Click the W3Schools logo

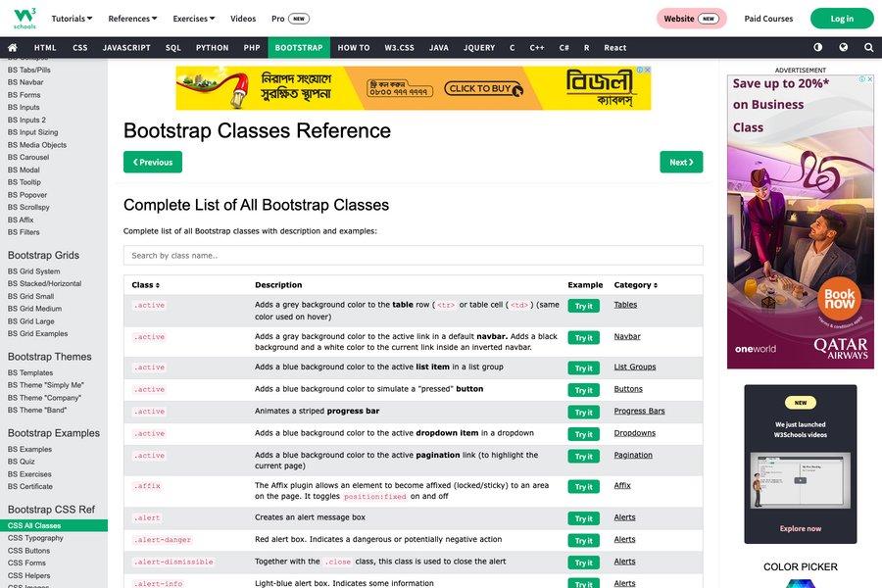[24, 17]
